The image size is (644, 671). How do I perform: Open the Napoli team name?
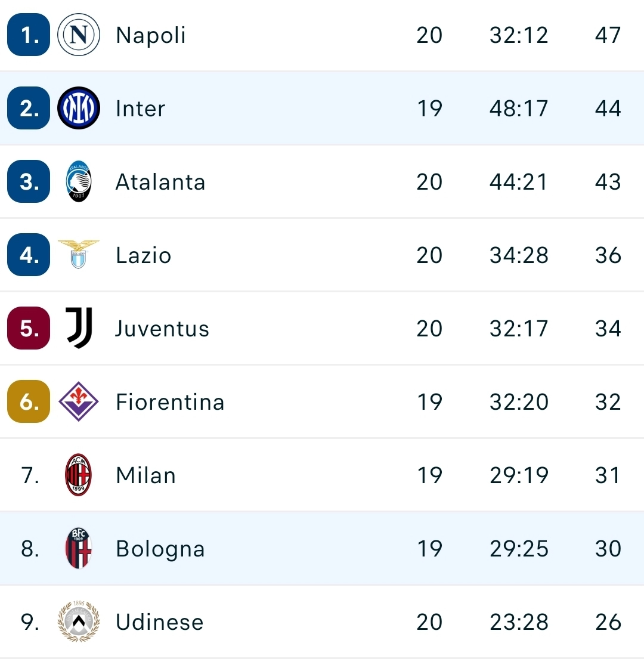151,35
